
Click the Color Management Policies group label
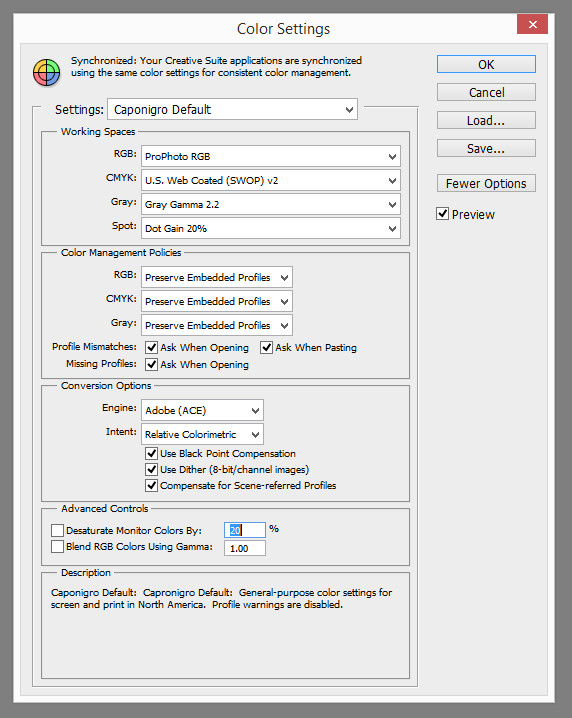pyautogui.click(x=121, y=252)
